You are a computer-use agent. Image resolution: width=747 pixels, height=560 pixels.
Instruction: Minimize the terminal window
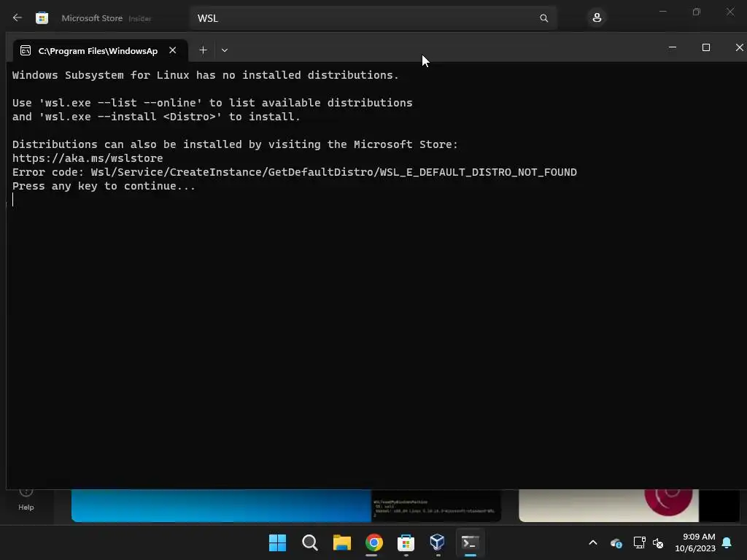pyautogui.click(x=672, y=47)
